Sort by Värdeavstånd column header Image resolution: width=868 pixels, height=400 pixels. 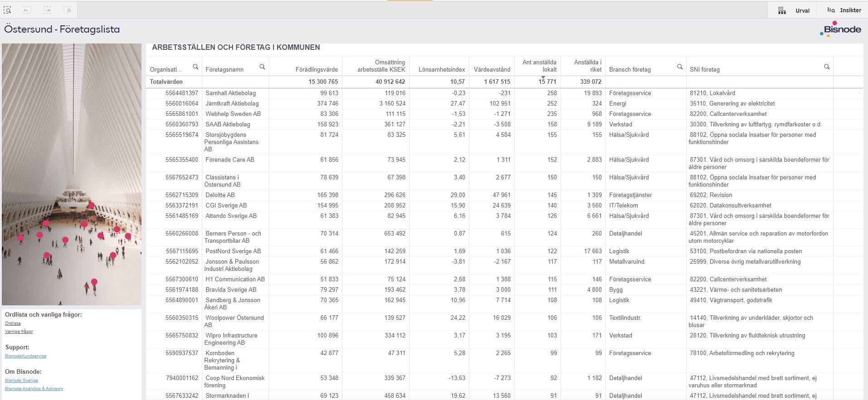point(492,69)
